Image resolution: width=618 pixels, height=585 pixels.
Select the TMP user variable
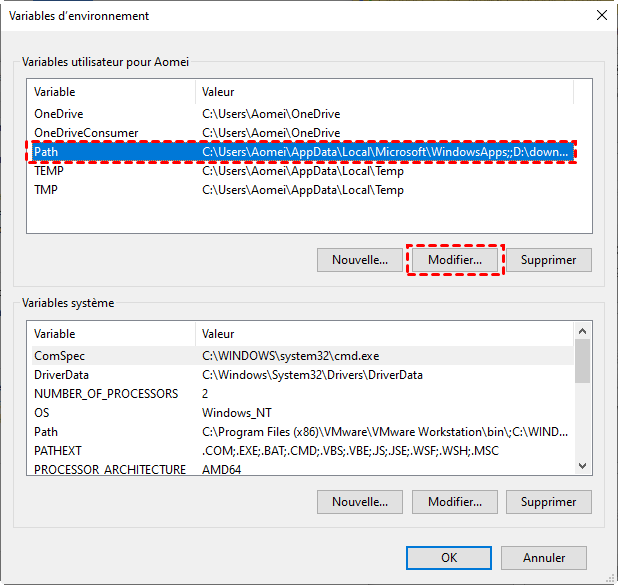click(300, 190)
